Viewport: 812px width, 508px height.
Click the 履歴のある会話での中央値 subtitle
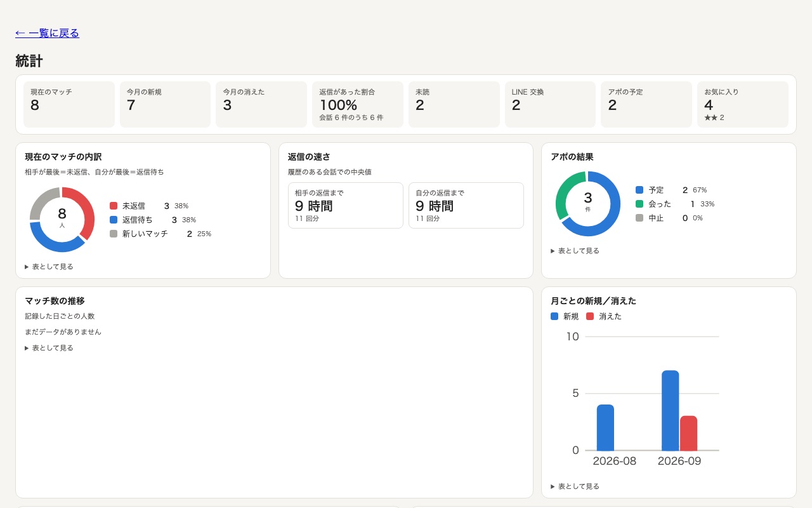pos(330,172)
